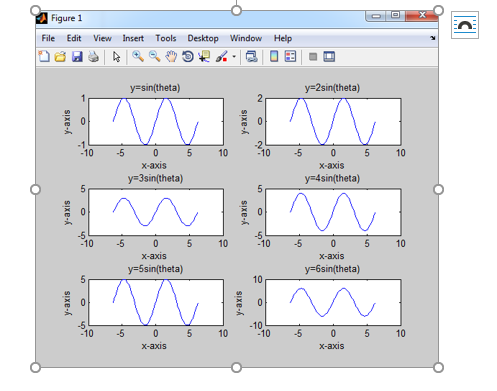Dock the figure using menu bar arrow
This screenshot has height=391, width=497.
pyautogui.click(x=433, y=38)
